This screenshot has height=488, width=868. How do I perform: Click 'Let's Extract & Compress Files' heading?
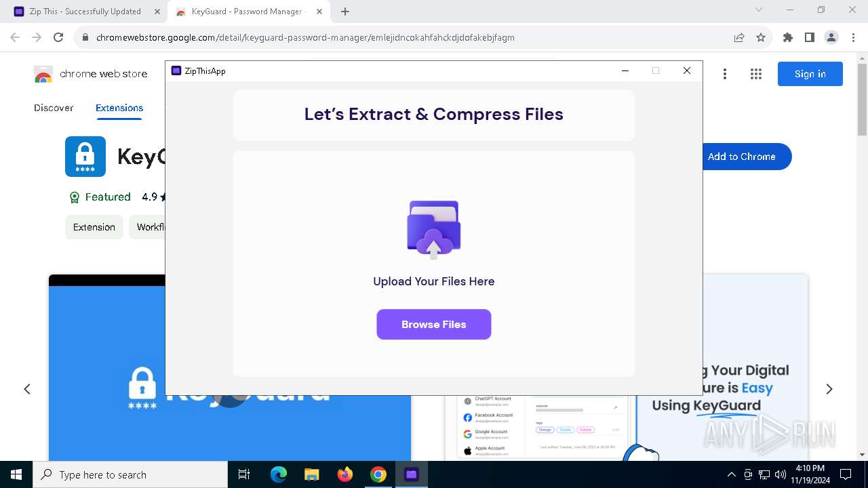pyautogui.click(x=434, y=114)
